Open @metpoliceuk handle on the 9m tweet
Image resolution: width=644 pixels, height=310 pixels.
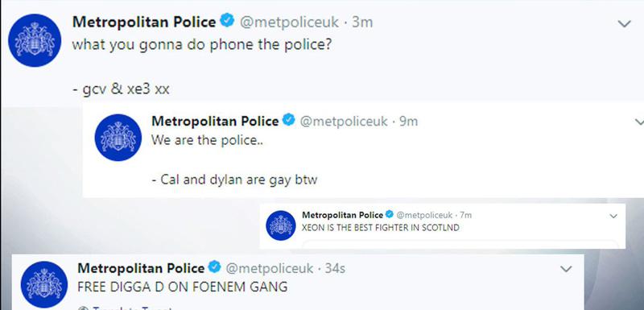tap(344, 121)
